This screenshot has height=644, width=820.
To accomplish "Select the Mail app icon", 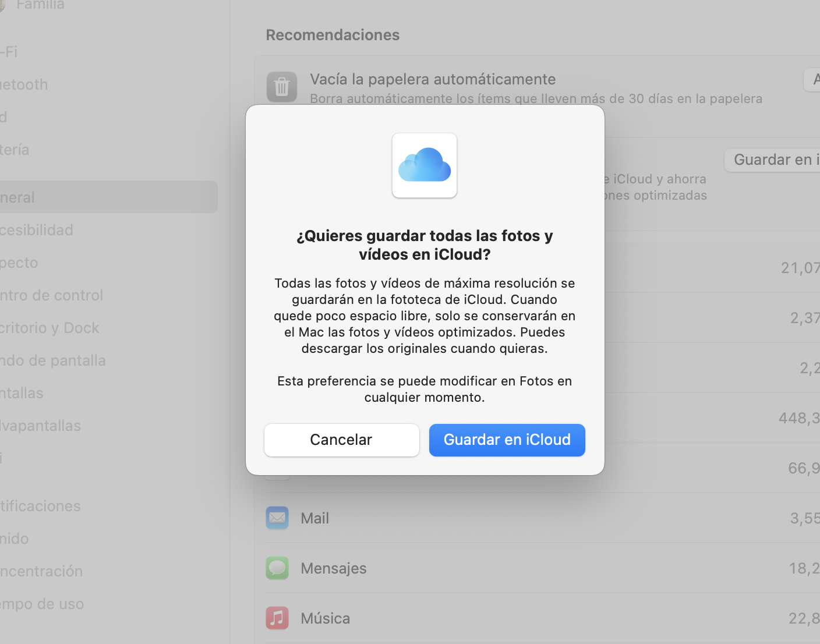I will 277,518.
